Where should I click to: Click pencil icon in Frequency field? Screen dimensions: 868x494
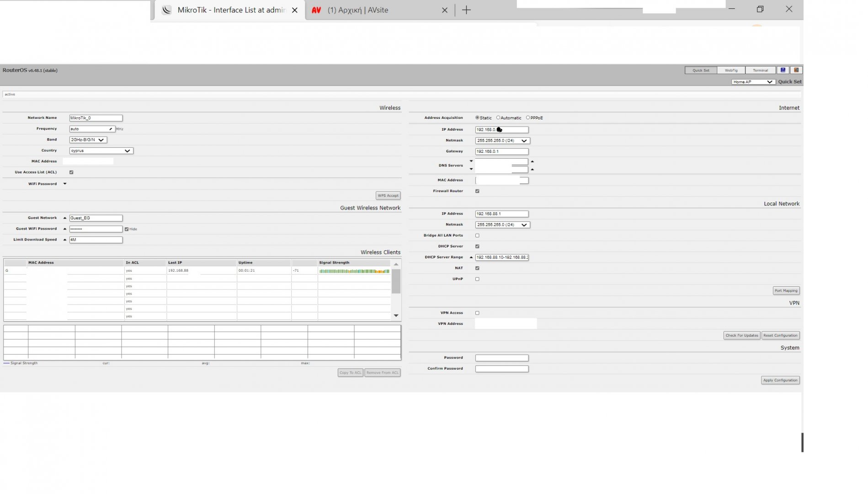click(x=111, y=129)
